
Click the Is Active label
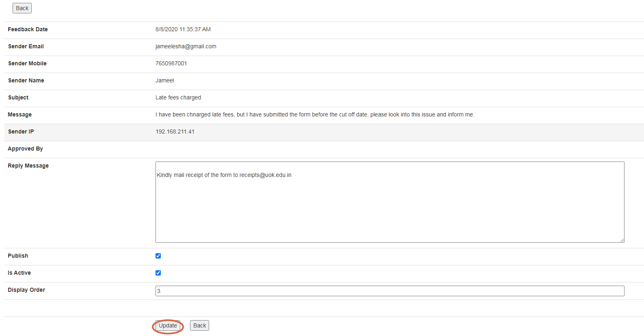19,273
